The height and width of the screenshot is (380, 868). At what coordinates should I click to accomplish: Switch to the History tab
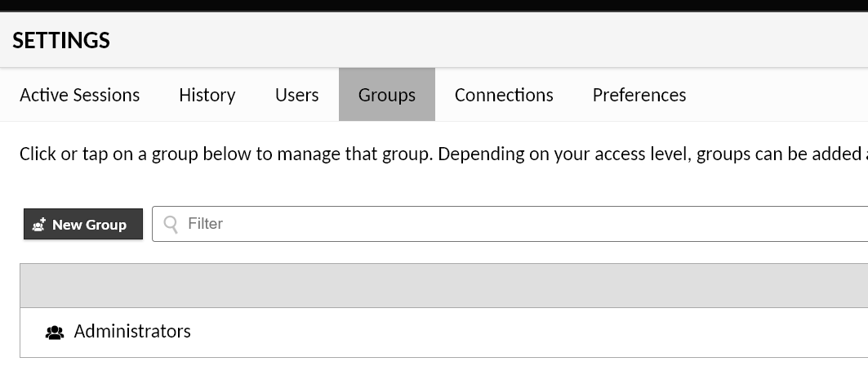207,95
